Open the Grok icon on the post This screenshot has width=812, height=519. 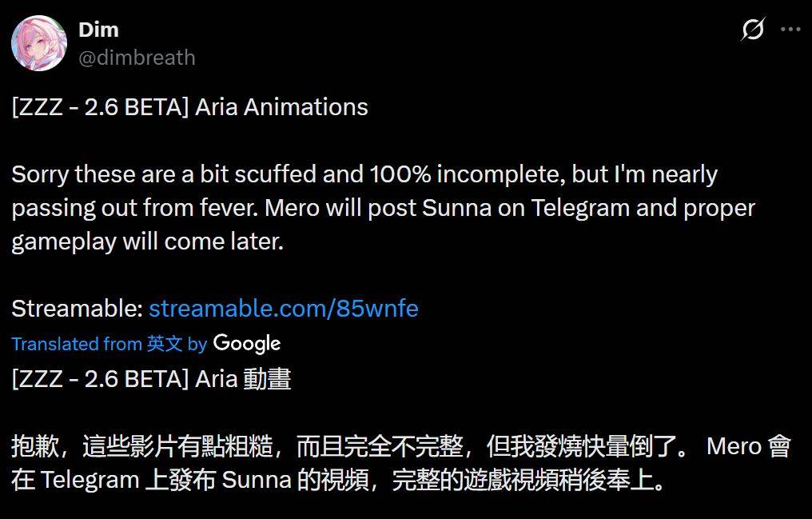pos(753,30)
